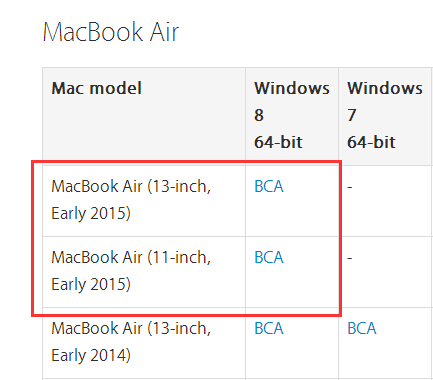Screen dimensions: 433x380
Task: Click the Early 2014) text line
Action: 91,355
